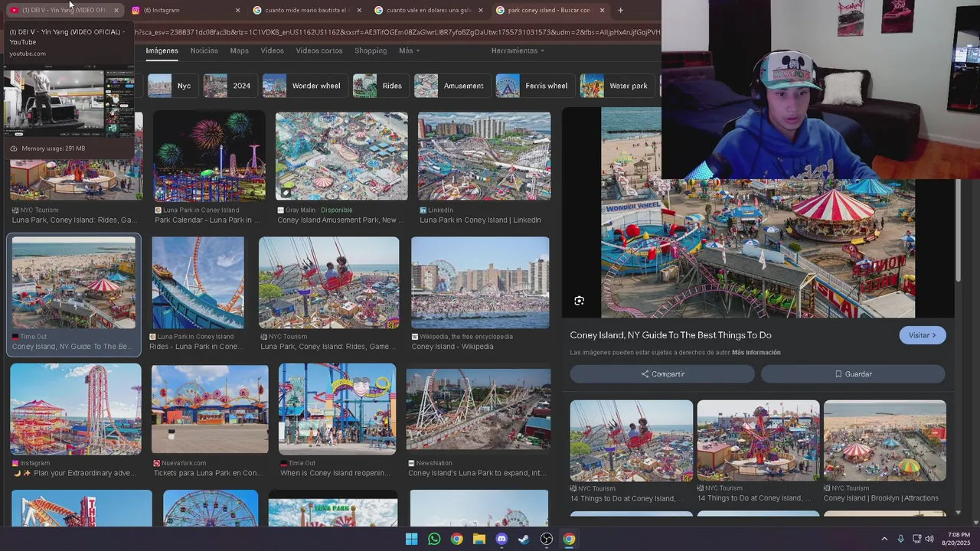Open related 'Coney Island | Brooklyn | Attractions' image
Screen dimensions: 980x551
(885, 441)
